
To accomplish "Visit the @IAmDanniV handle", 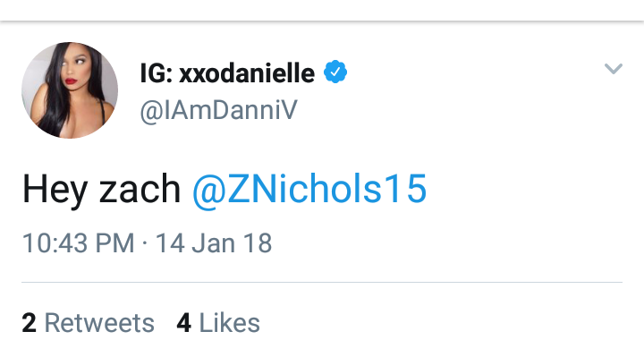I will pos(218,110).
